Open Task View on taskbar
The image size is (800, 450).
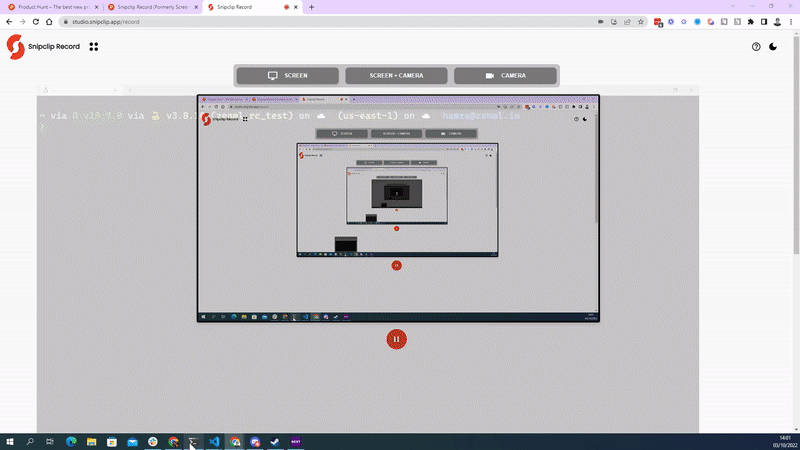pos(49,442)
